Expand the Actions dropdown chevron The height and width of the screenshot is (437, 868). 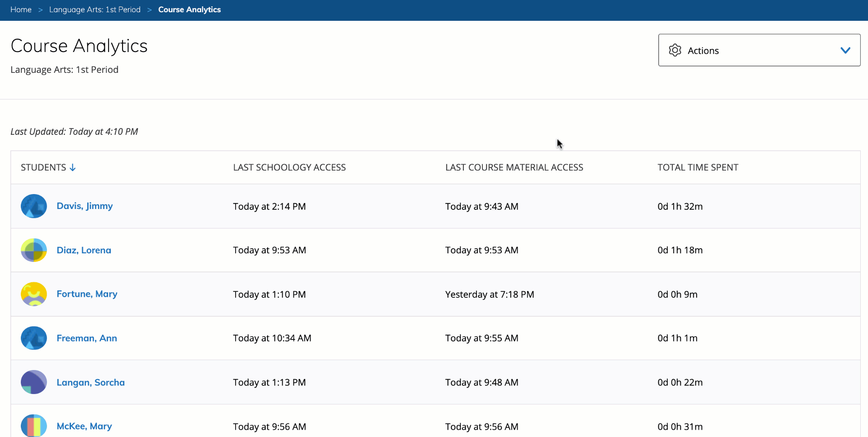845,50
